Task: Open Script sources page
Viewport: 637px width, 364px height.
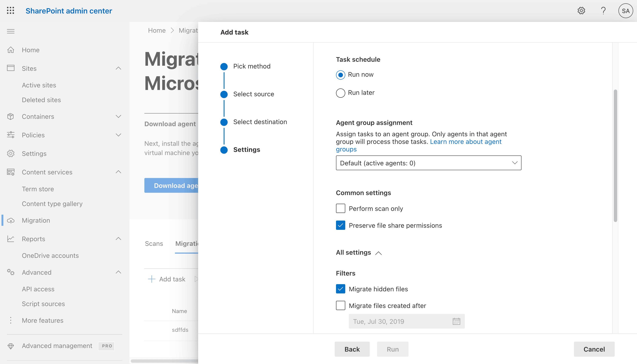Action: [x=43, y=304]
